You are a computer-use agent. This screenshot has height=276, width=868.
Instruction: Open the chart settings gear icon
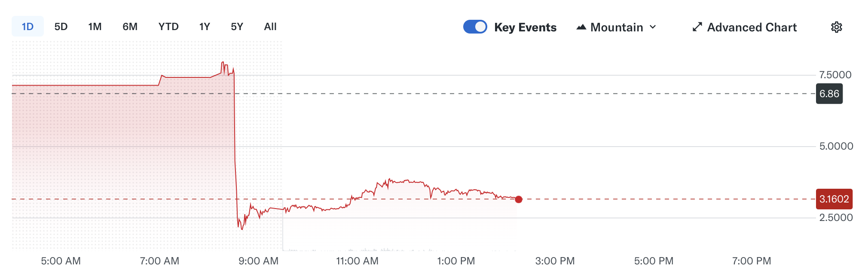836,27
